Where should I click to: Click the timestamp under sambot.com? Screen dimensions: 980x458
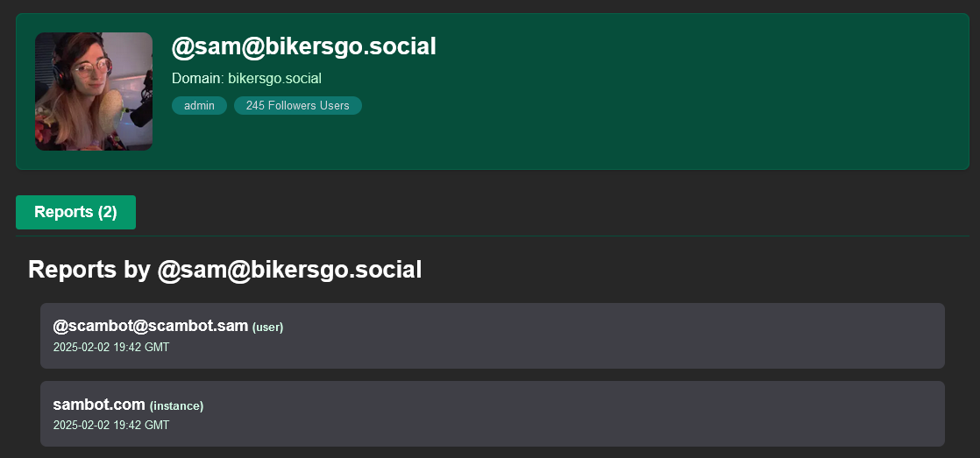click(x=110, y=425)
